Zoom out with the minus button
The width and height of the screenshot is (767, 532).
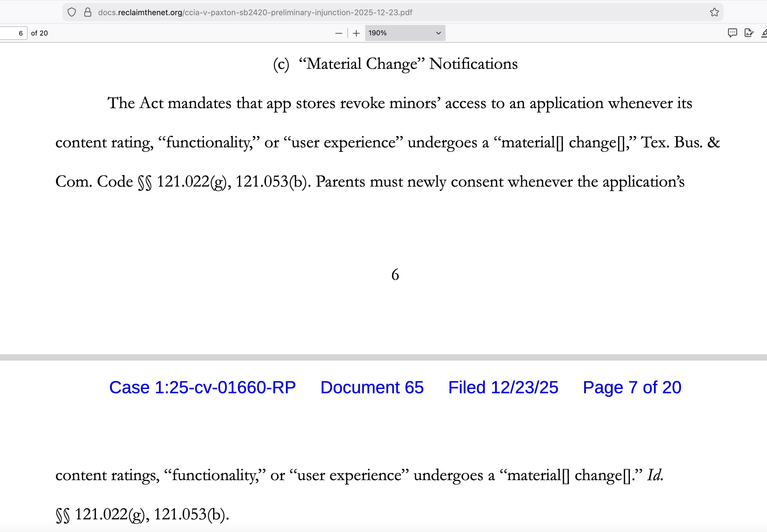point(338,33)
